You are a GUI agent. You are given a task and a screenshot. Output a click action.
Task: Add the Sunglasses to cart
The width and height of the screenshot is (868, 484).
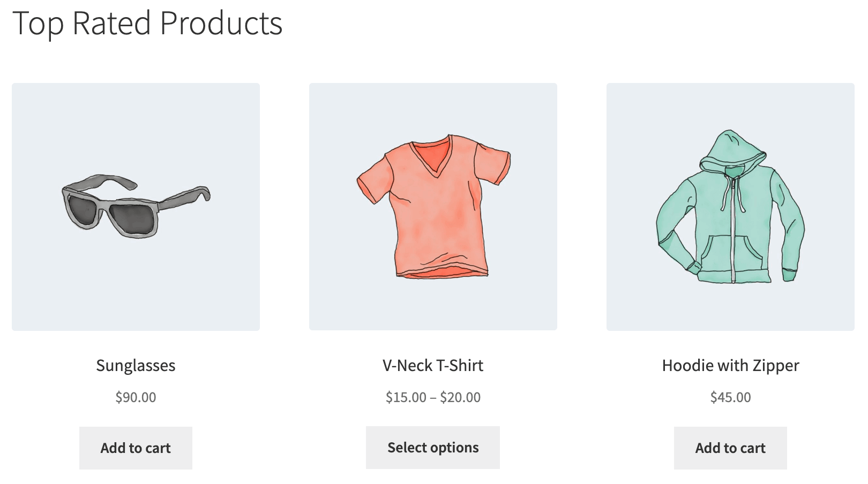(x=136, y=448)
